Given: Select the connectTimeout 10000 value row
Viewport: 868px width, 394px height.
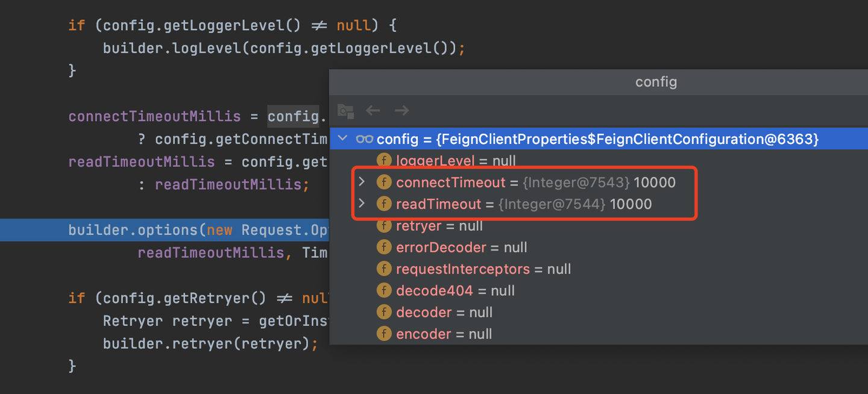Looking at the screenshot, I should [x=535, y=183].
